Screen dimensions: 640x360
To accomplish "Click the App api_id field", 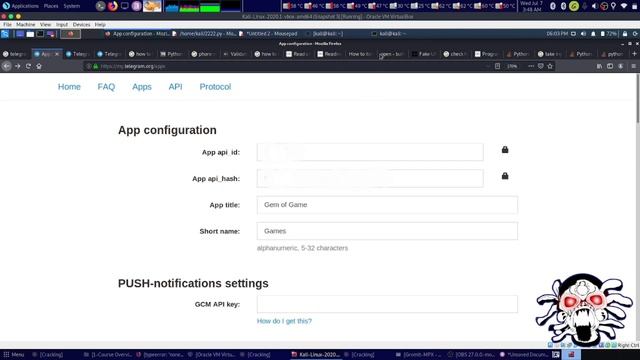I will click(370, 152).
